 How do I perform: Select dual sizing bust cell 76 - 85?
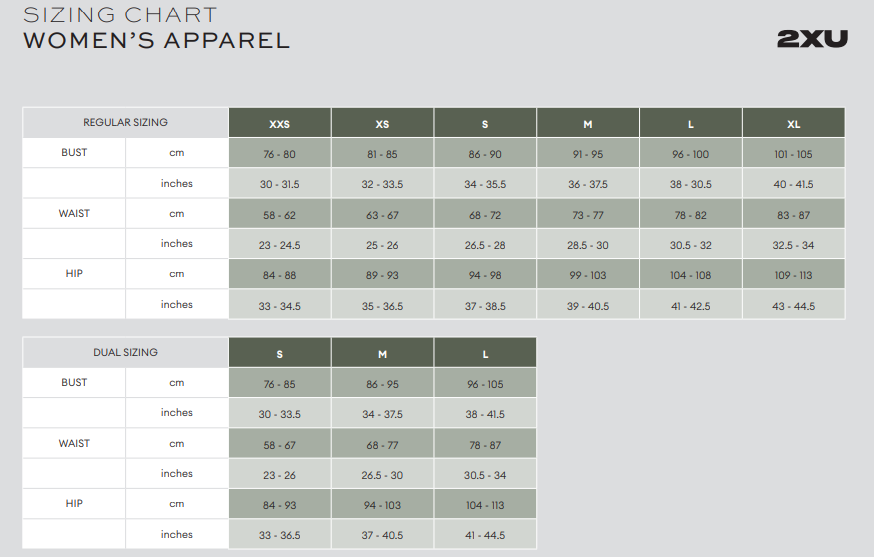coord(279,384)
